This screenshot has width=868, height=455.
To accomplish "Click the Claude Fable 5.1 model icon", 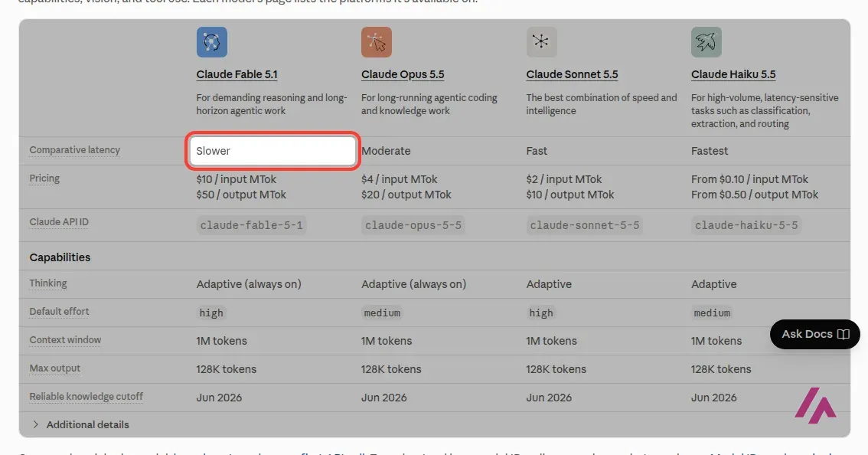I will (x=211, y=42).
